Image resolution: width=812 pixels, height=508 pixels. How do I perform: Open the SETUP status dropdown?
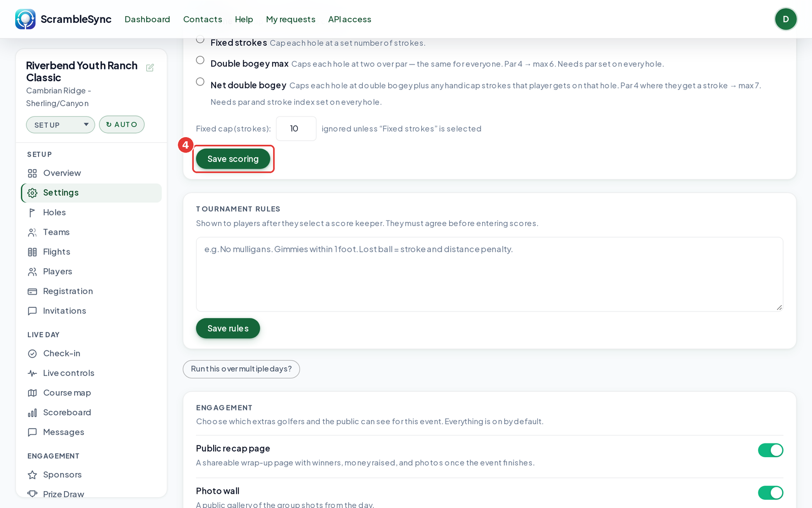60,125
